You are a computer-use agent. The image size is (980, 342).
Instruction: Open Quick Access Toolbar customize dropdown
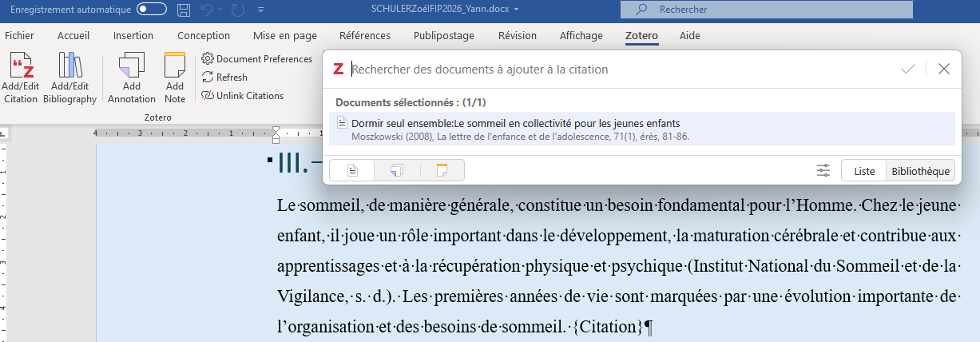tap(260, 10)
